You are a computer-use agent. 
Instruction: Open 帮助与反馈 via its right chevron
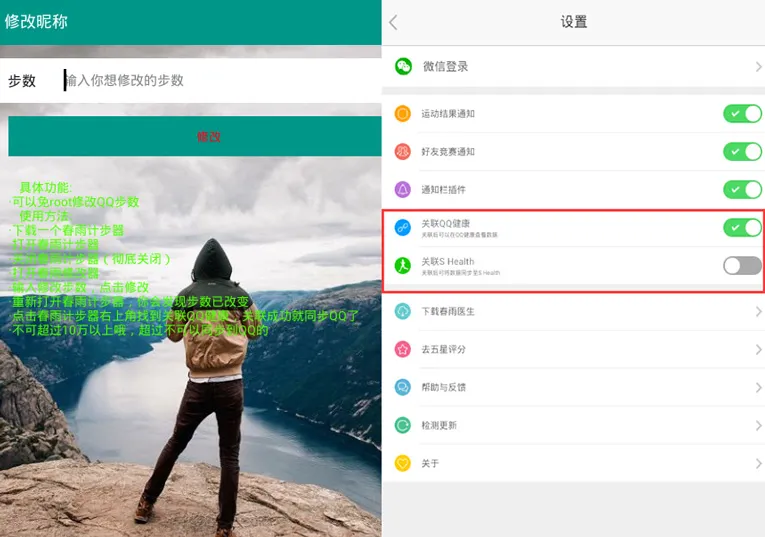pyautogui.click(x=758, y=388)
